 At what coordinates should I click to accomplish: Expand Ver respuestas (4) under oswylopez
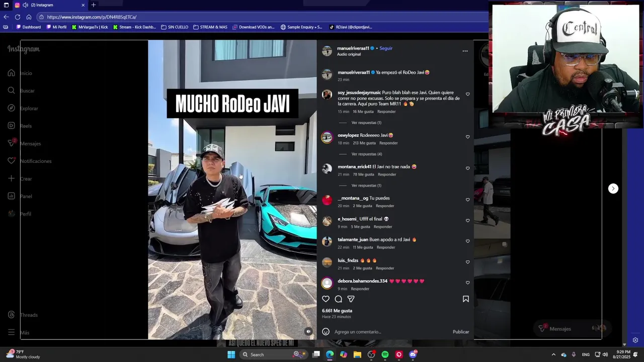pos(367,154)
